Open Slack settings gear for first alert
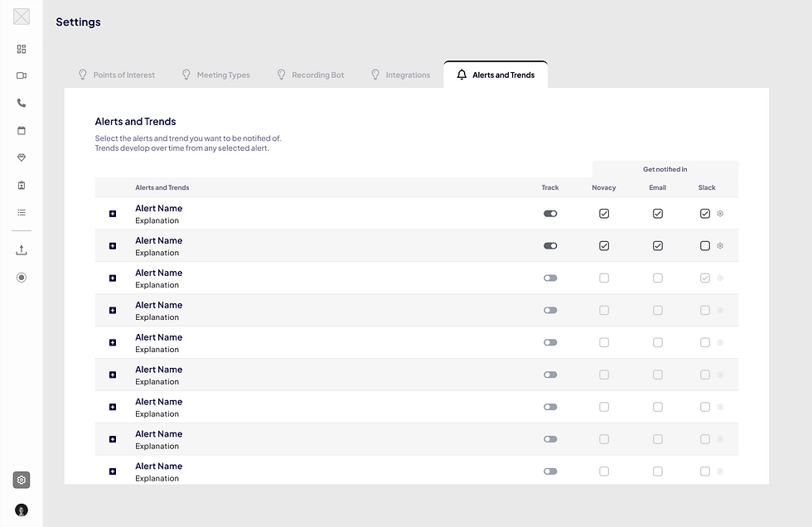Screen dimensions: 812x527 [x=720, y=214]
